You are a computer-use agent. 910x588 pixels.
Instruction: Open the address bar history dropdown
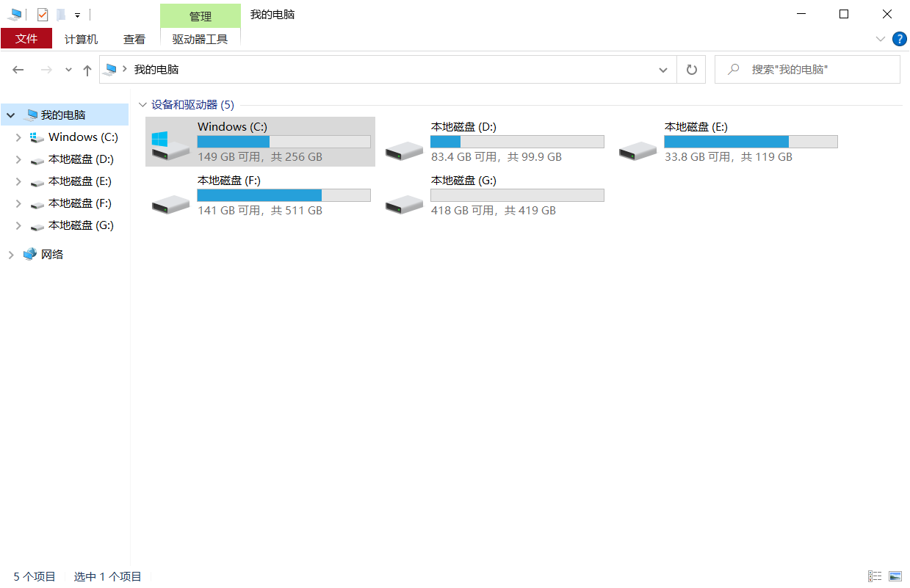663,70
